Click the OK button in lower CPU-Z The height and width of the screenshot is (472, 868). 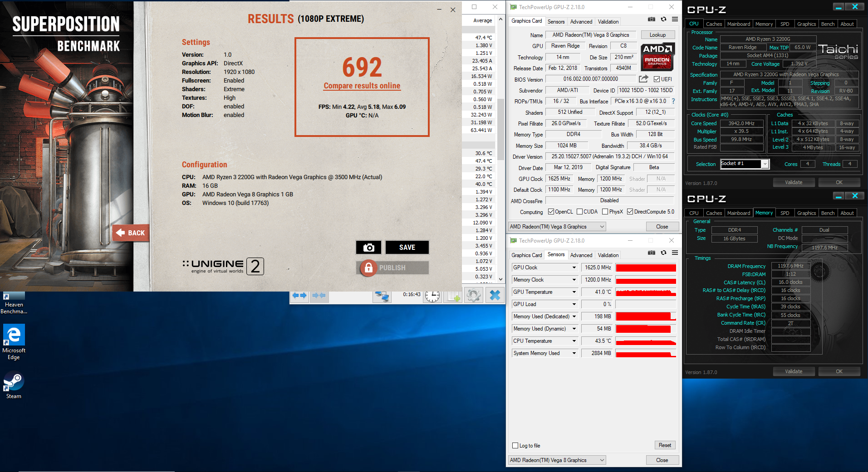click(839, 371)
